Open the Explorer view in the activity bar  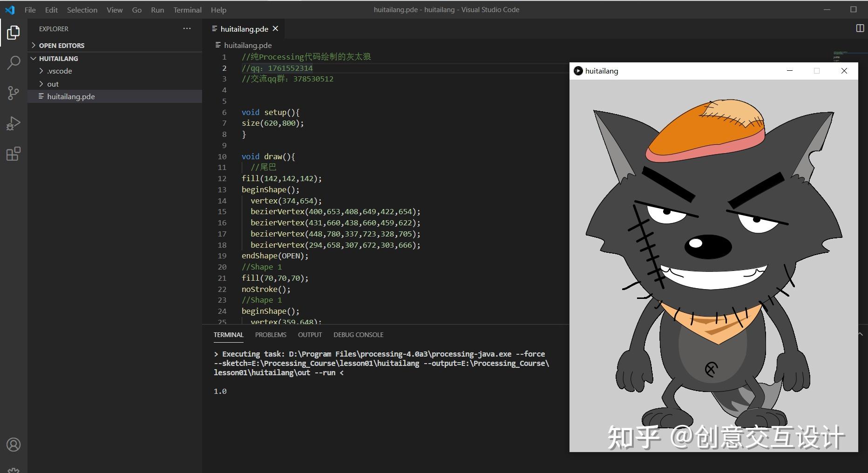(14, 32)
